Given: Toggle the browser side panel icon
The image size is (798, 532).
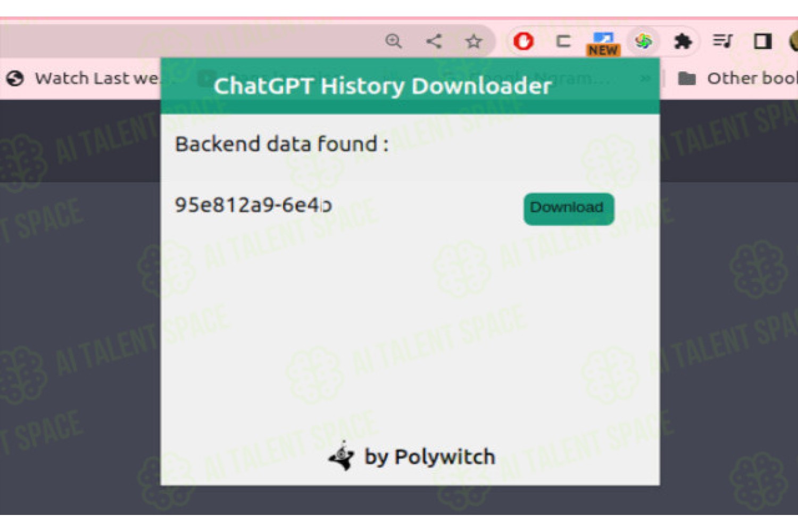Looking at the screenshot, I should (763, 41).
